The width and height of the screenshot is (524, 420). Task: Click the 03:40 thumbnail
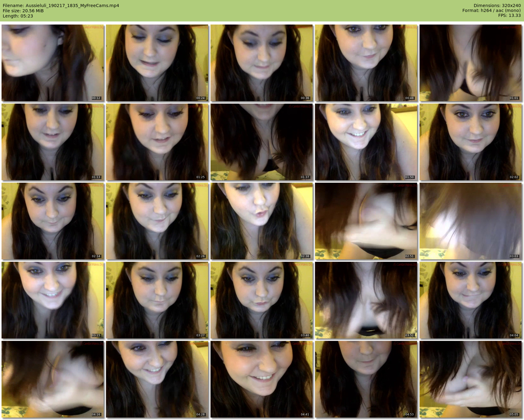262,300
